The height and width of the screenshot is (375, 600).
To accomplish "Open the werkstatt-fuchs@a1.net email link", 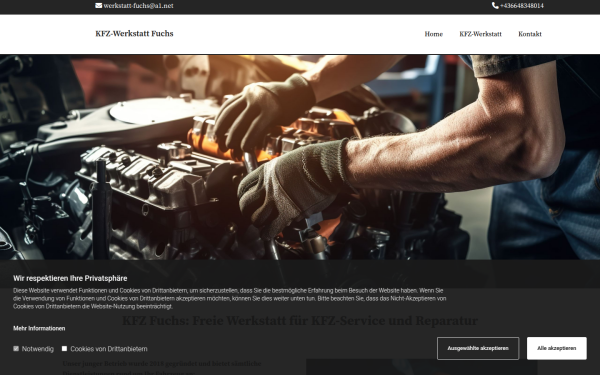I will click(x=138, y=6).
